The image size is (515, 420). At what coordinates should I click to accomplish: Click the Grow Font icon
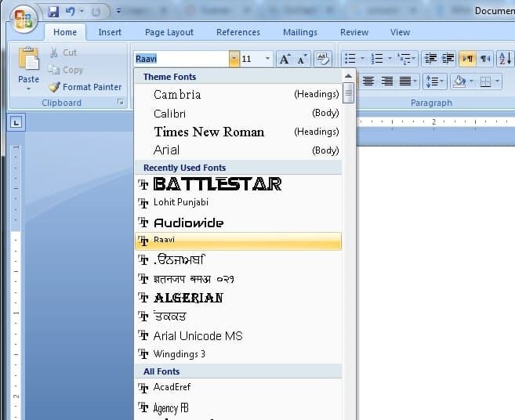pos(285,60)
